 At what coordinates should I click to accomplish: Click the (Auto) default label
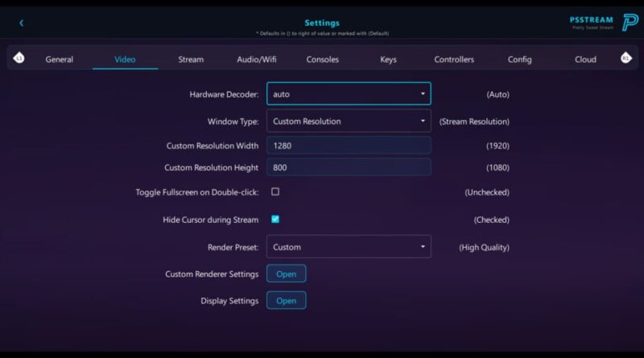click(497, 94)
